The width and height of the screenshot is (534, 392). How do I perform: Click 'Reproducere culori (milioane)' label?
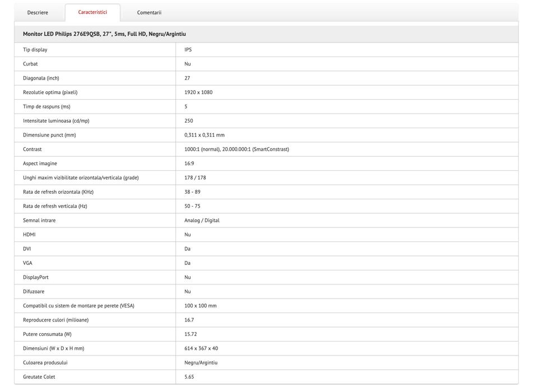(56, 320)
